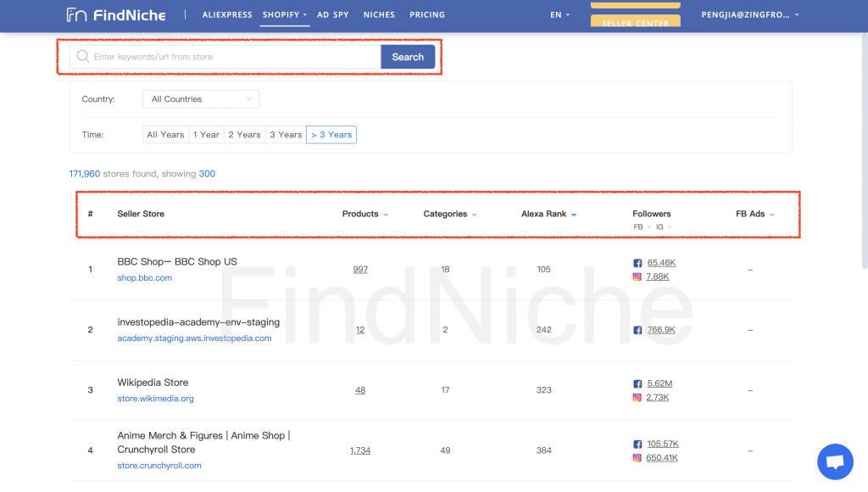The height and width of the screenshot is (492, 868).
Task: Select the > 3 Years time filter
Action: coord(331,135)
